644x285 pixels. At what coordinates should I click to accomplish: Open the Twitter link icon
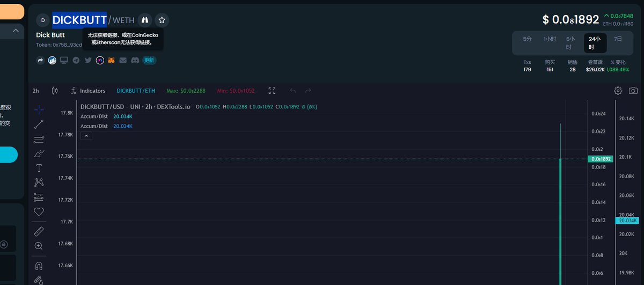[x=88, y=60]
